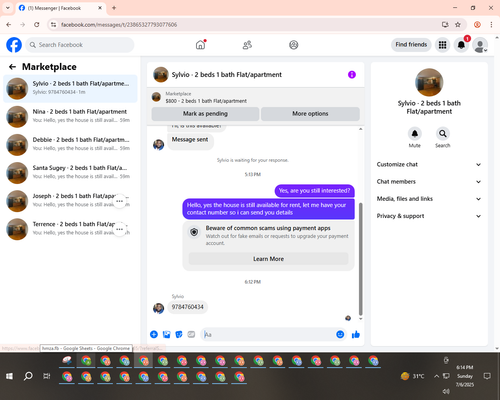Bookmark this page with star icon
Viewport: 500px width, 400px height.
pos(458,25)
